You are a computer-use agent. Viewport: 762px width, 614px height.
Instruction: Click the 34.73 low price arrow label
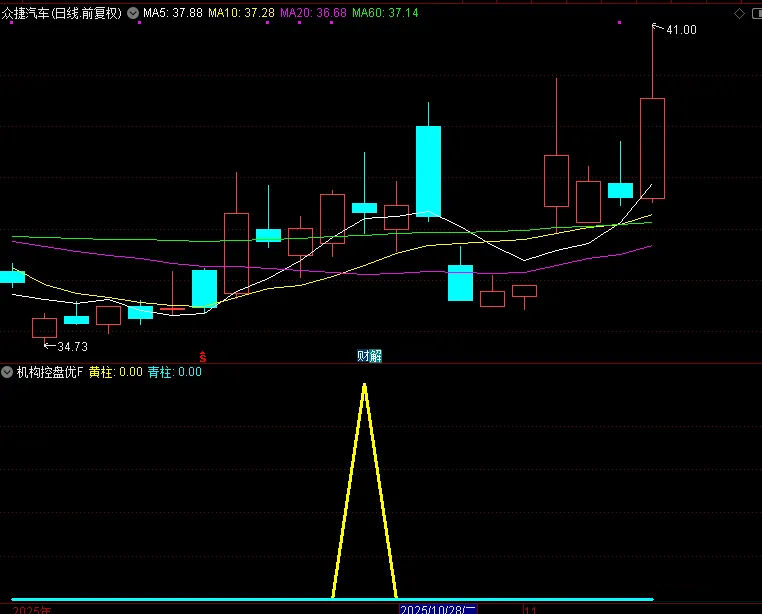pos(70,346)
